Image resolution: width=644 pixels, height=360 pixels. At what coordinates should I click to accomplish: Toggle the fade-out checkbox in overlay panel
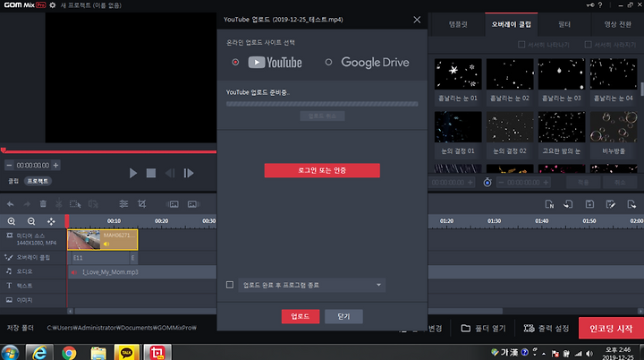pos(589,45)
